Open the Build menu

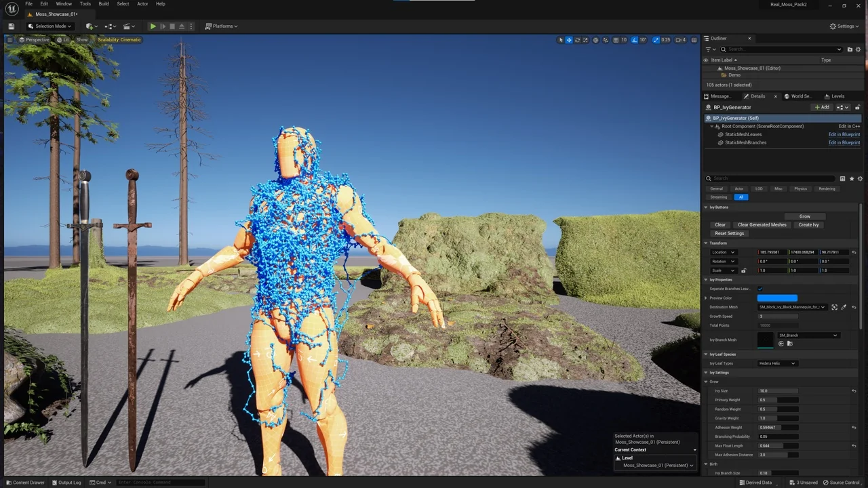(x=103, y=4)
